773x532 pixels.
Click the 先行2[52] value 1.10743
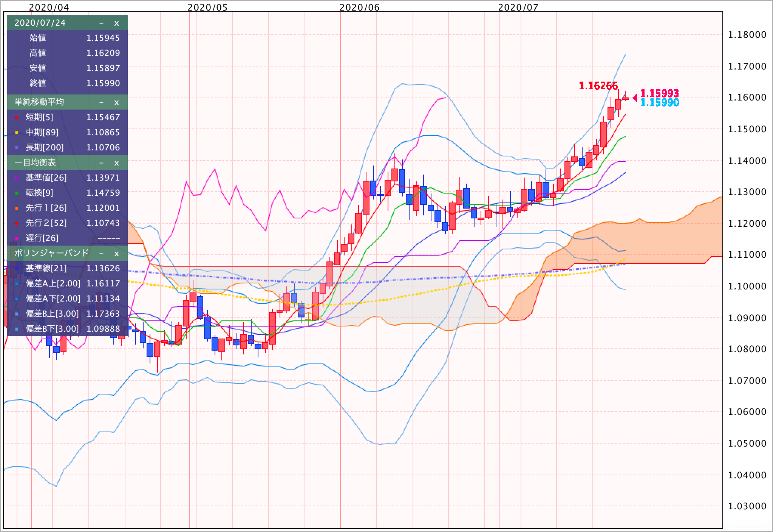pyautogui.click(x=103, y=223)
